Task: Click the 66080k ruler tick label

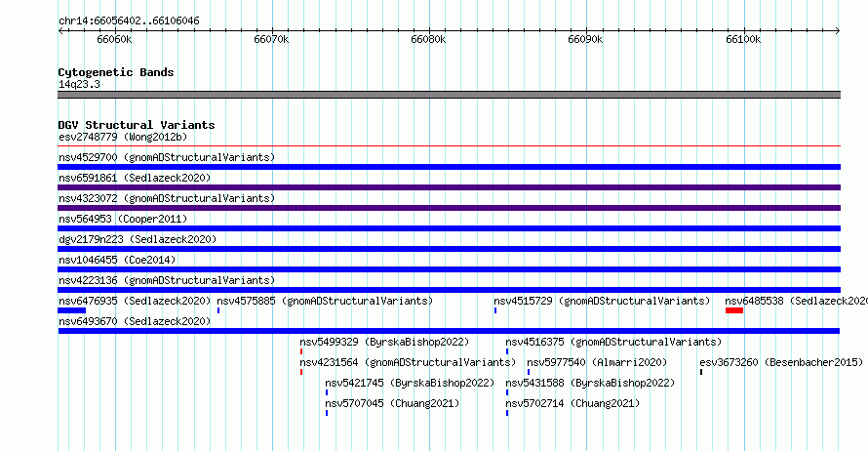Action: pyautogui.click(x=428, y=39)
